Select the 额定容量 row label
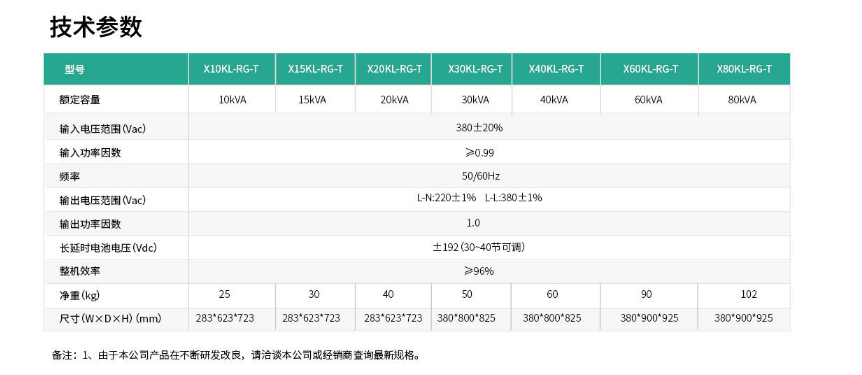Image resolution: width=862 pixels, height=375 pixels. pyautogui.click(x=80, y=100)
